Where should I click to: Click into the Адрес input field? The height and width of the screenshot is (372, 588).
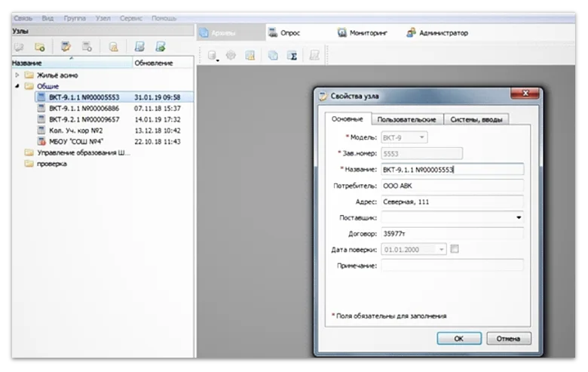tap(452, 201)
